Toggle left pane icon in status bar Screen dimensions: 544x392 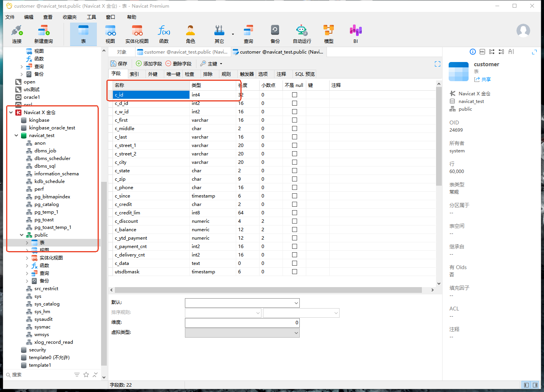point(526,385)
